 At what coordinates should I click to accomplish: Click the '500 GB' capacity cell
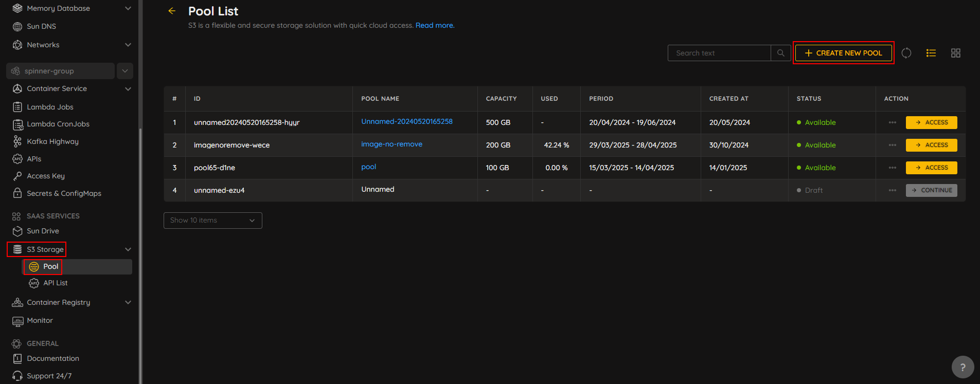pyautogui.click(x=498, y=122)
